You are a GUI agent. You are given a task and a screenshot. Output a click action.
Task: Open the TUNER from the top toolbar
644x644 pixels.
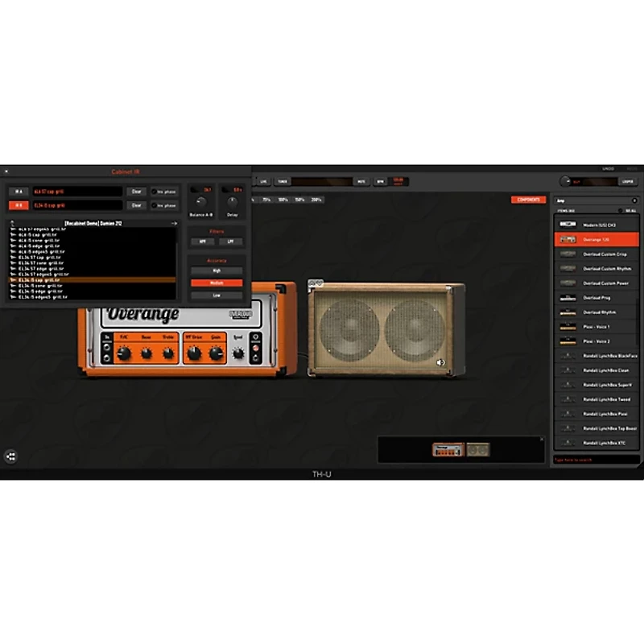pos(282,180)
